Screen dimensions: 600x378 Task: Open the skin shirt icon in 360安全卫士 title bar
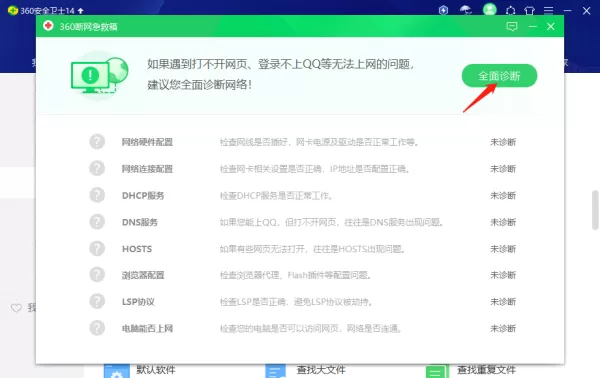coord(530,11)
